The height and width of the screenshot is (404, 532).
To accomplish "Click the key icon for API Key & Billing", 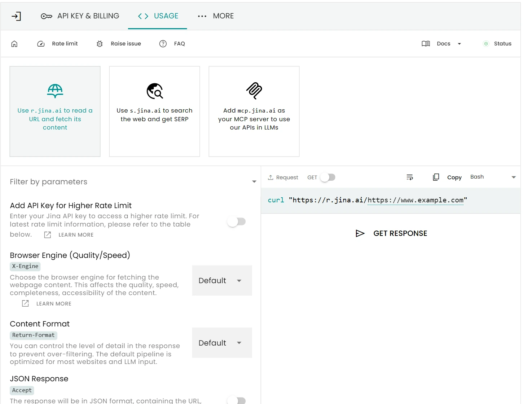I will tap(47, 16).
